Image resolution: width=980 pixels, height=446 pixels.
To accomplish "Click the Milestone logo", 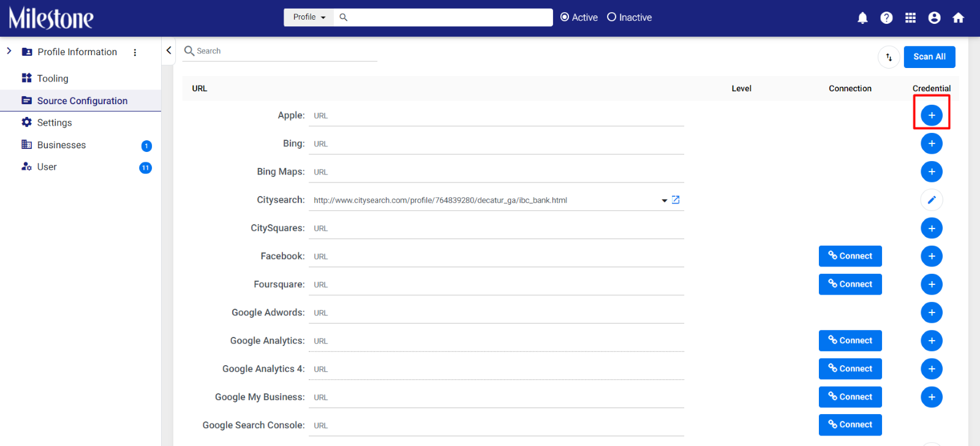I will coord(51,18).
